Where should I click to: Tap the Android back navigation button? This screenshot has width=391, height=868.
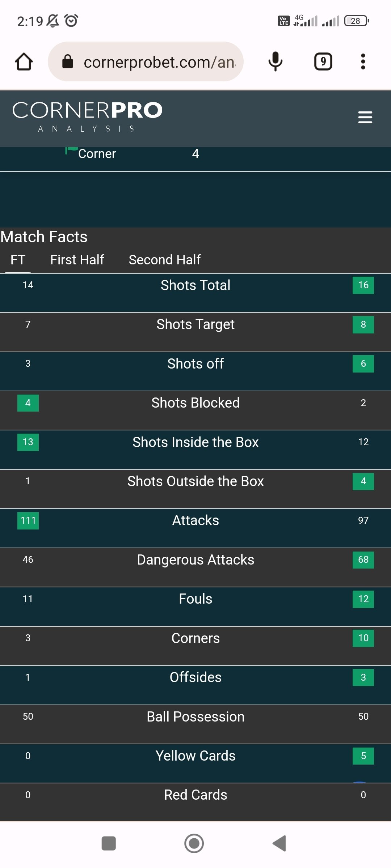point(279,843)
